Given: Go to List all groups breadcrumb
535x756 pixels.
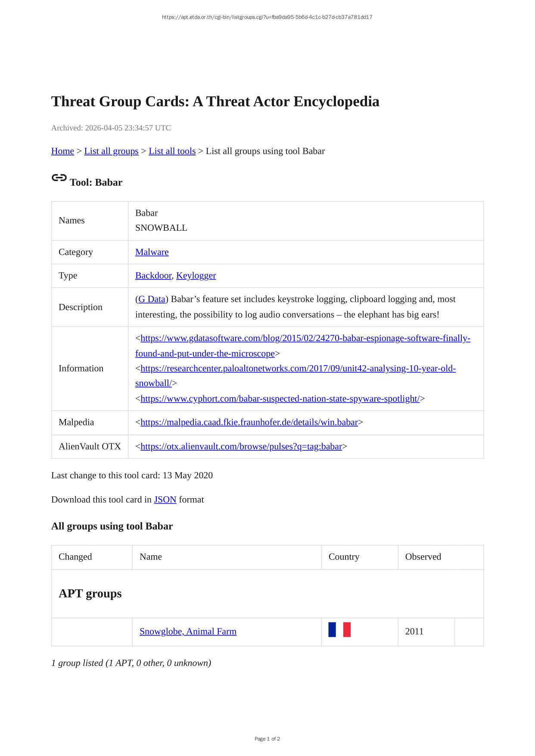Looking at the screenshot, I should [x=111, y=151].
